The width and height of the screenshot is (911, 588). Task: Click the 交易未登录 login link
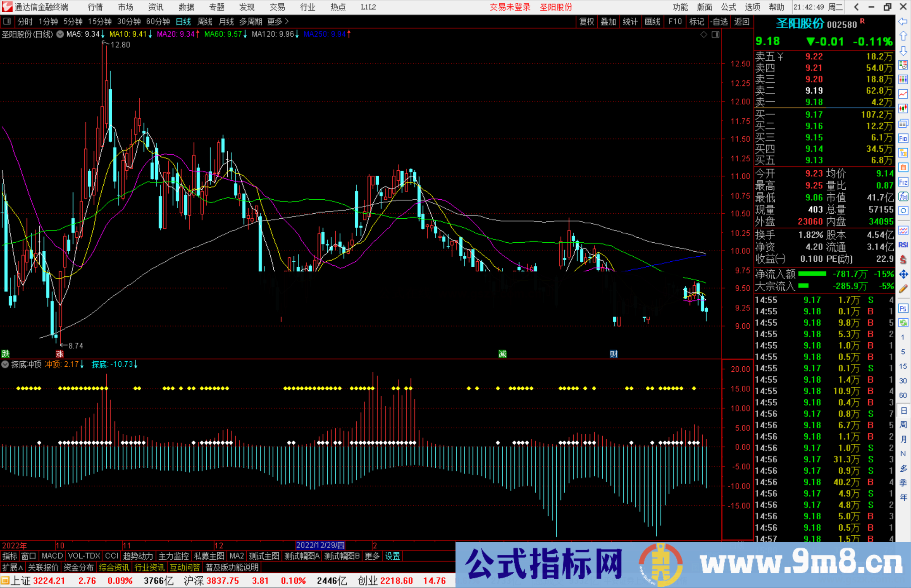pyautogui.click(x=510, y=7)
